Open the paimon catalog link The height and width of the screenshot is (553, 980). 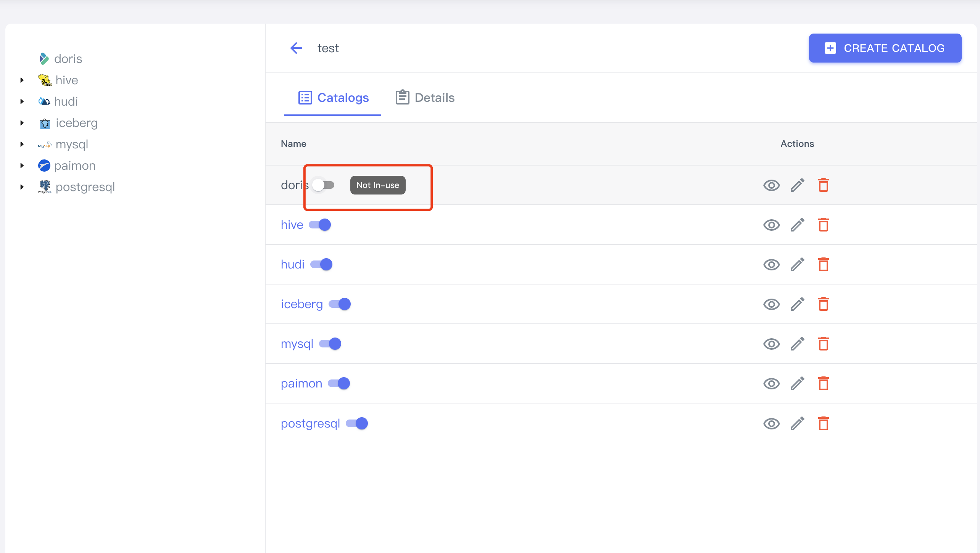[301, 384]
